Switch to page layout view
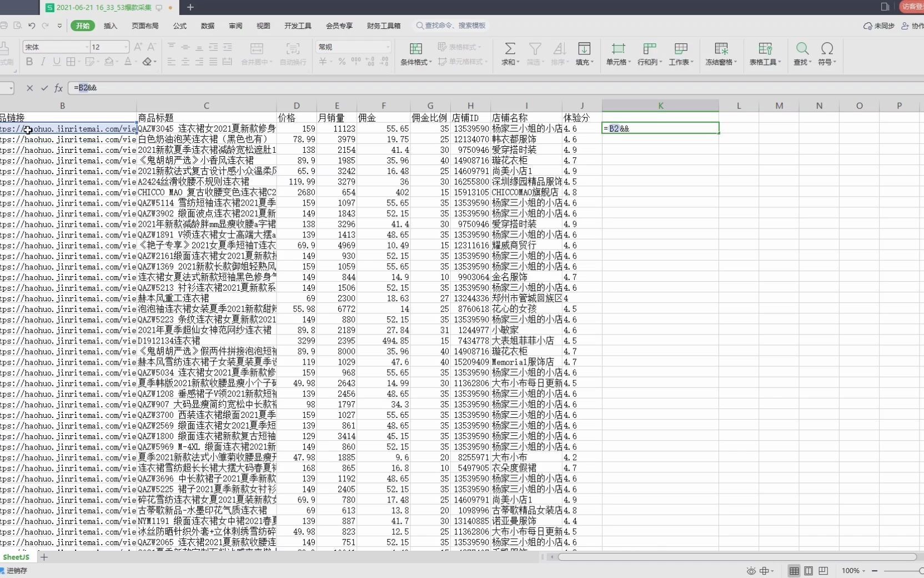Screen dimensions: 924x578 pos(808,571)
